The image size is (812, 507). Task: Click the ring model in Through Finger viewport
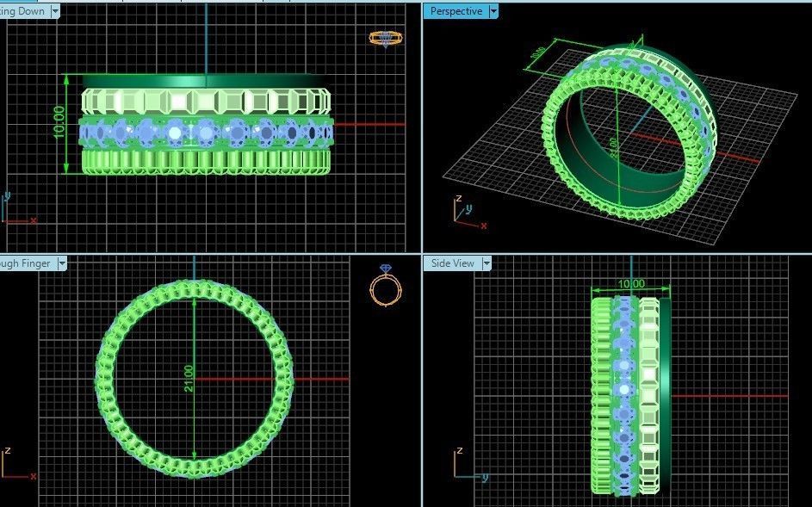195,379
